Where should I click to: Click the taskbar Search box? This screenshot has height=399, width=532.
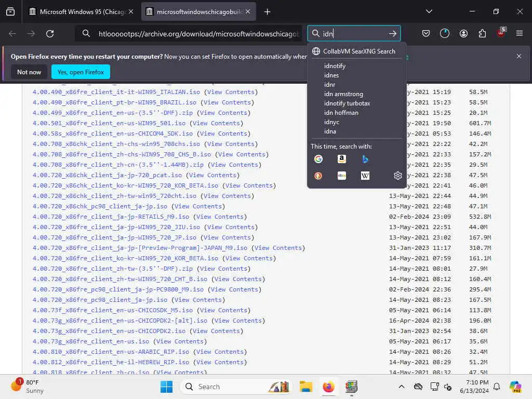[236, 387]
